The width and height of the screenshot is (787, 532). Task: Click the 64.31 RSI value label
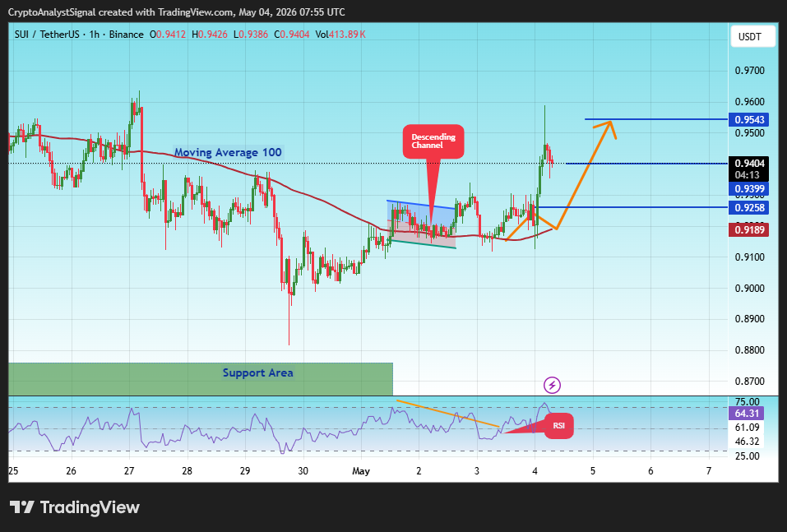click(747, 413)
